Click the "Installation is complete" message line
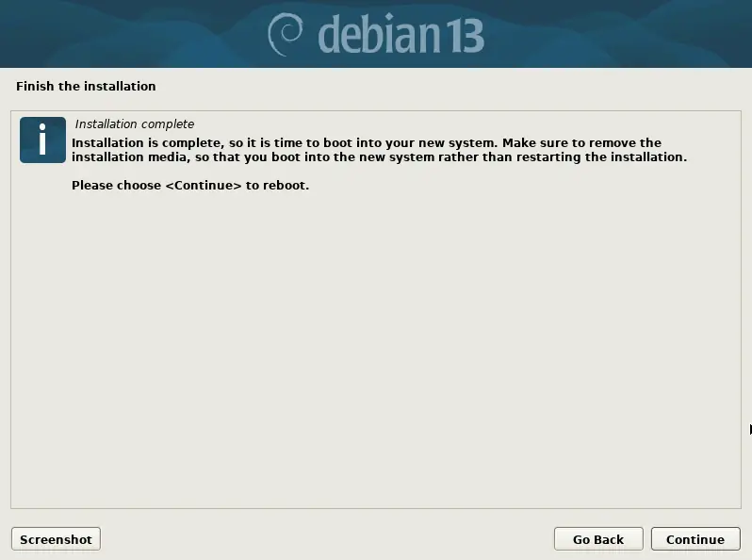The image size is (752, 560). (x=367, y=143)
